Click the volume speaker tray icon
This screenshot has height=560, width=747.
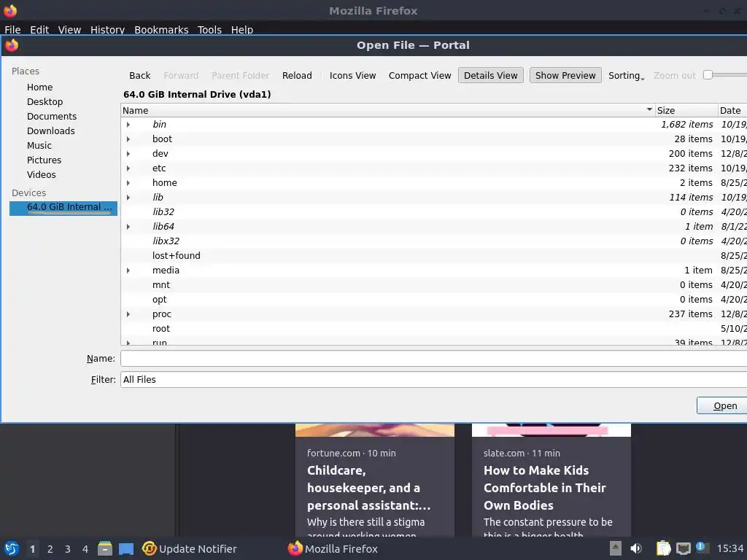[x=636, y=548]
